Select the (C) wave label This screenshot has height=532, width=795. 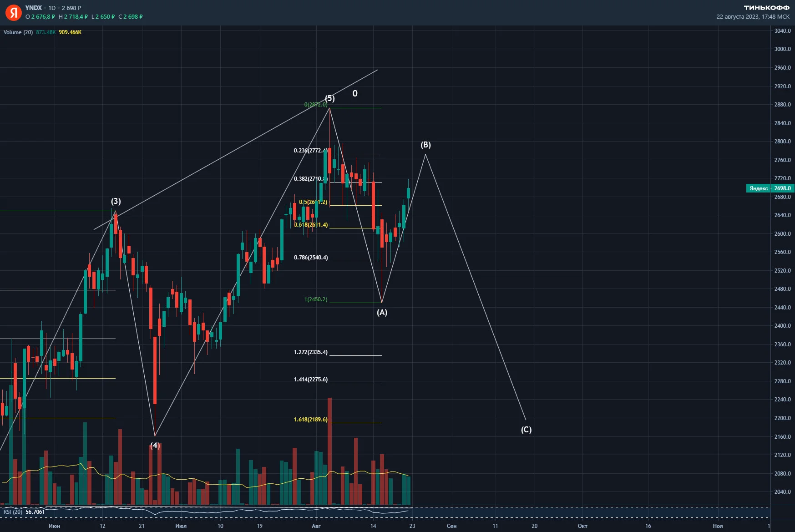526,430
